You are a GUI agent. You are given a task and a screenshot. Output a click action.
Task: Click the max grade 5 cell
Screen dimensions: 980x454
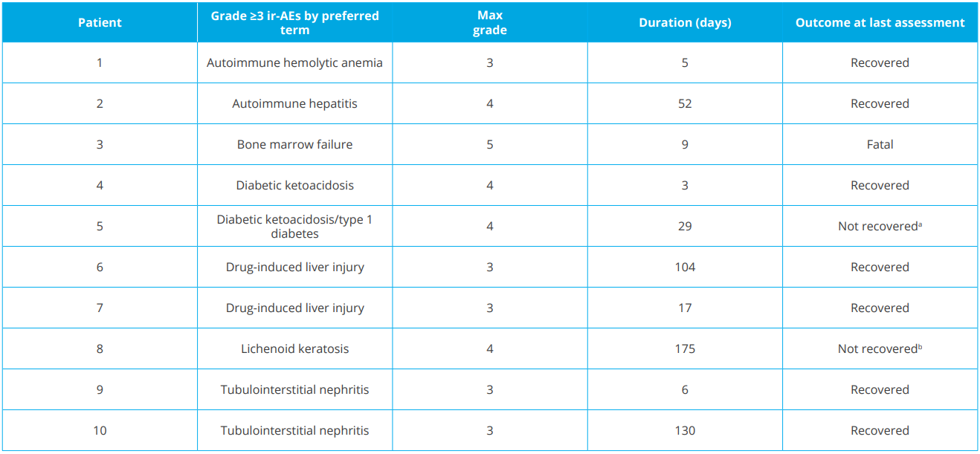tap(489, 145)
